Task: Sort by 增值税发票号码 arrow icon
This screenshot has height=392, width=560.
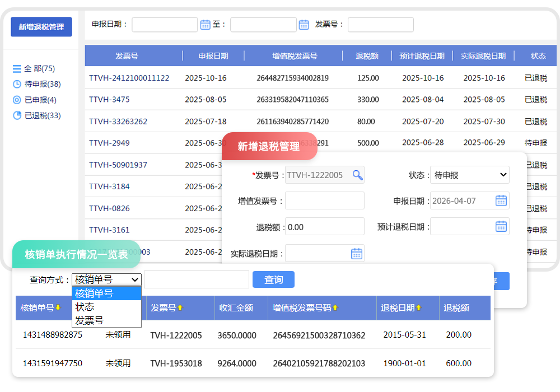Action: pos(335,307)
